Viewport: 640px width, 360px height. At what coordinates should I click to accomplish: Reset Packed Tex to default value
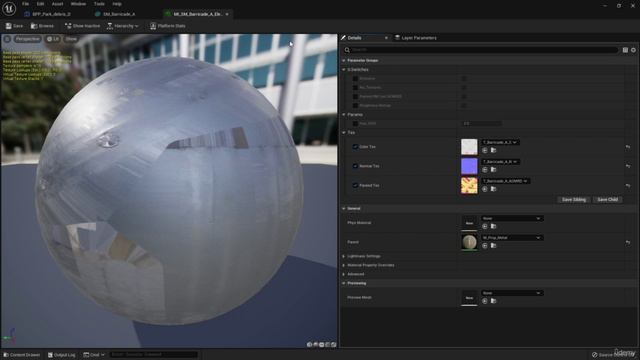pos(628,185)
